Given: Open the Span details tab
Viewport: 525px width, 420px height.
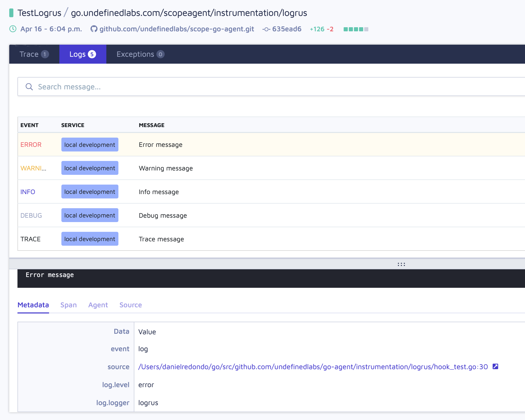Looking at the screenshot, I should tap(68, 305).
